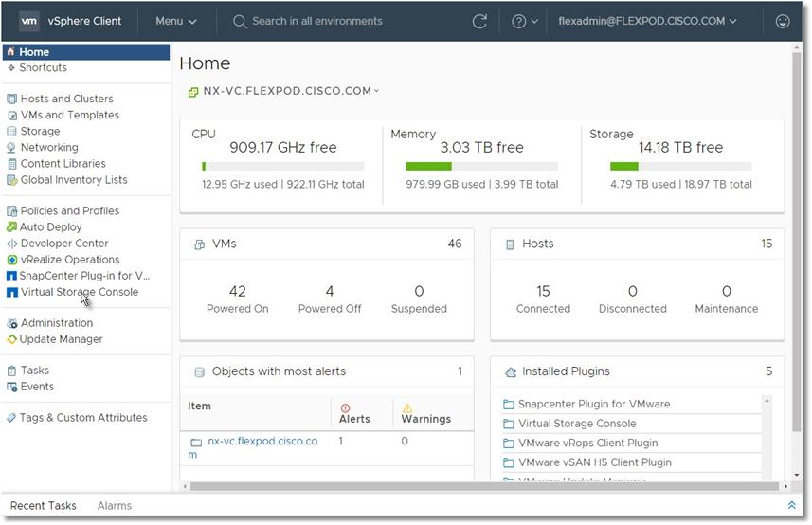The height and width of the screenshot is (525, 812).
Task: Click the Developer Center icon
Action: 11,244
